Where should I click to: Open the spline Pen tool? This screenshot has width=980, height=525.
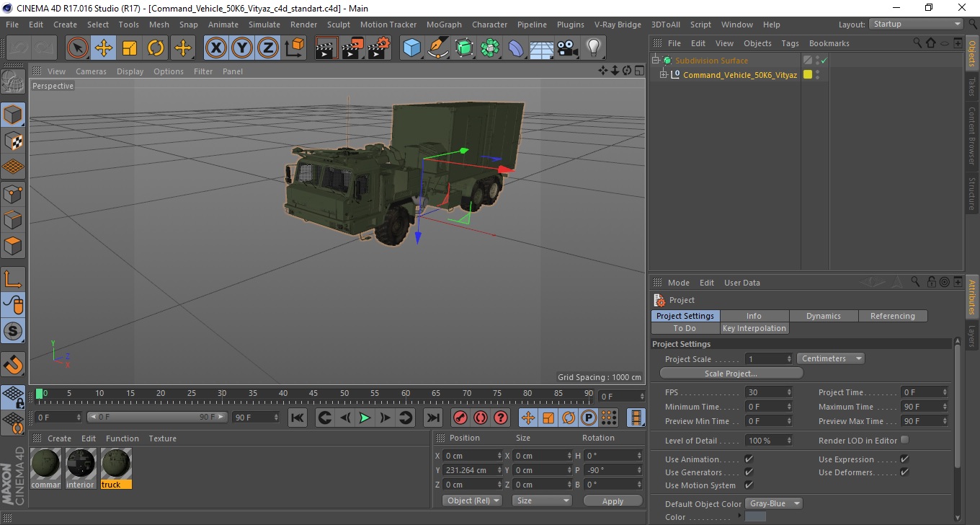coord(438,48)
